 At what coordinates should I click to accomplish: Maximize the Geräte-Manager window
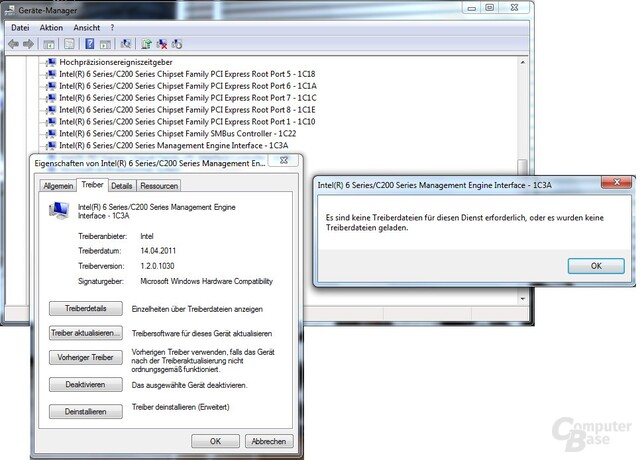[489, 8]
